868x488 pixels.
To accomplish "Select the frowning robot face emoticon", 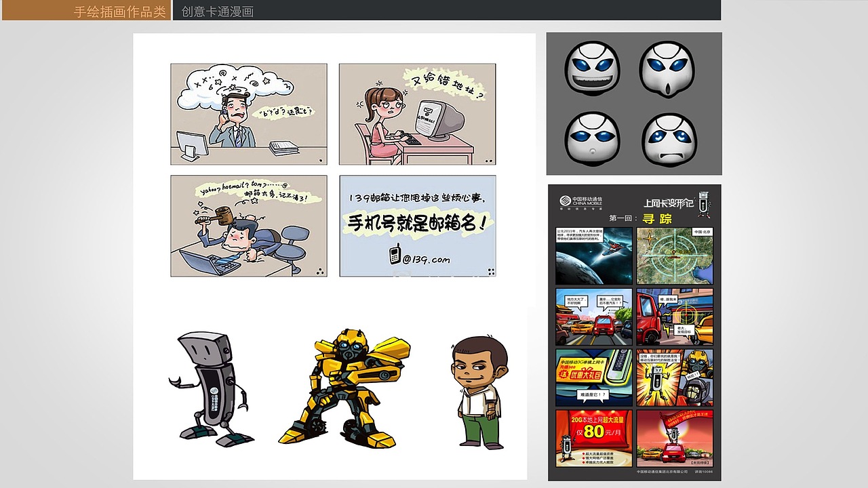I will 667,139.
